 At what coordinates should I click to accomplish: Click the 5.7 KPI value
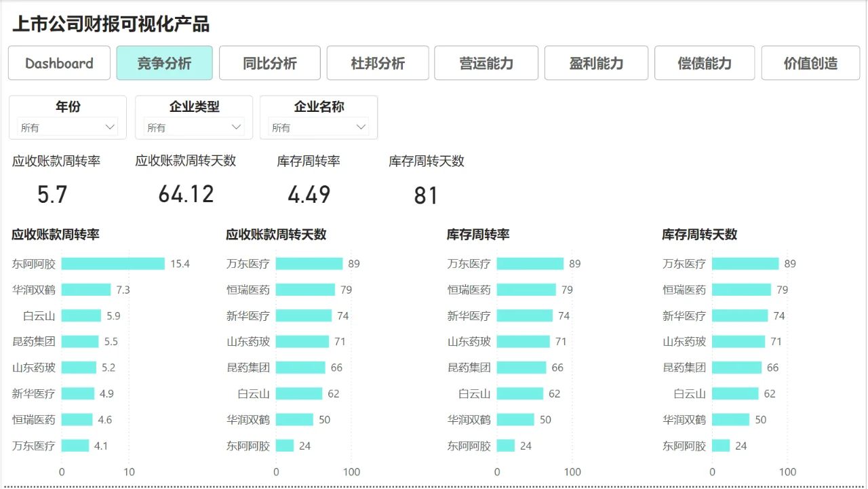52,195
